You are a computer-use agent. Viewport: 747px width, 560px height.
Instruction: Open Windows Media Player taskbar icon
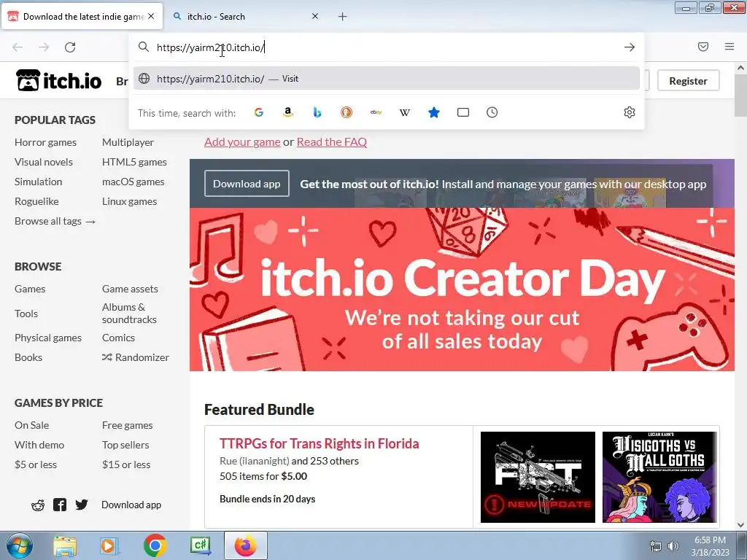tap(109, 546)
